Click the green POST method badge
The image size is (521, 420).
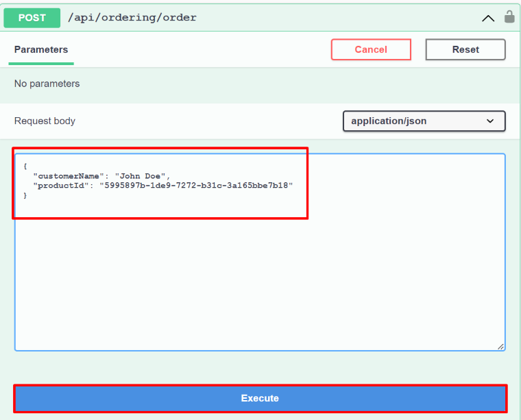tap(32, 18)
